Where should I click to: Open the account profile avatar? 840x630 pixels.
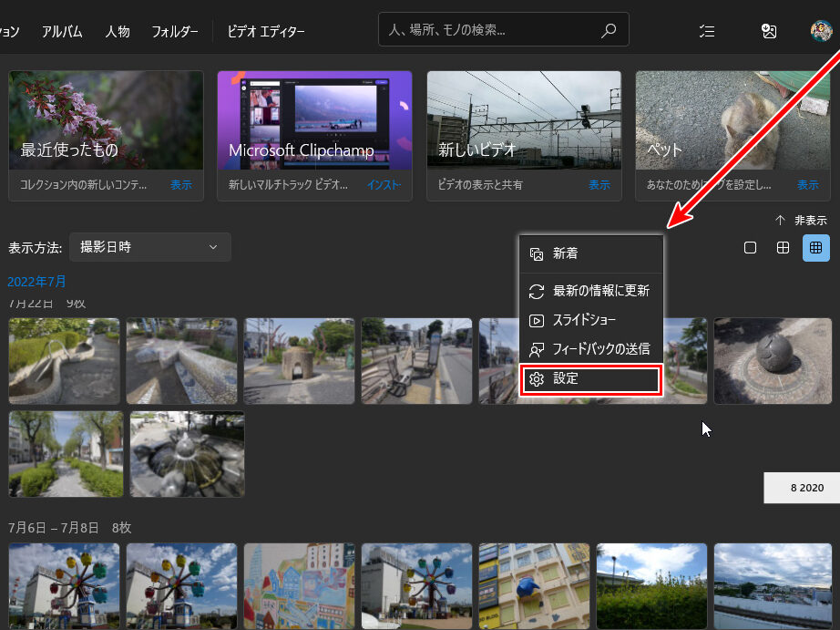(821, 31)
